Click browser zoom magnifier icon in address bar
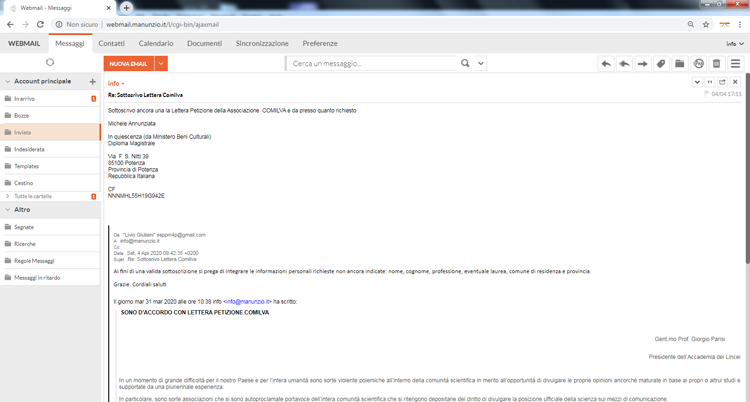This screenshot has width=750, height=402. click(691, 24)
